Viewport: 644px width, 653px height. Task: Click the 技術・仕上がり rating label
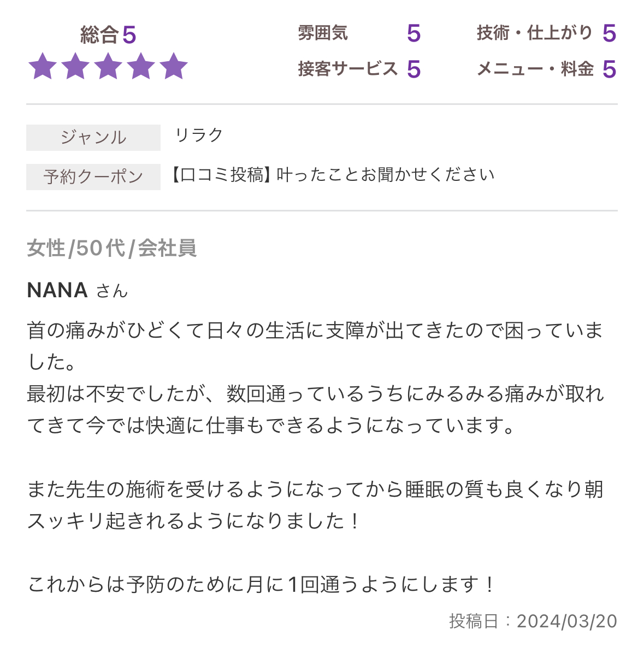pos(534,33)
